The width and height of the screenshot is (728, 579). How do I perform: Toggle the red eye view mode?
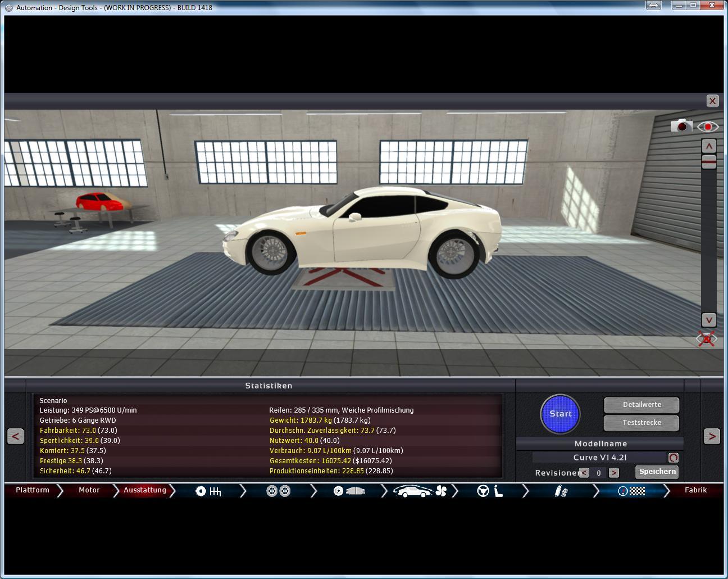pyautogui.click(x=708, y=126)
